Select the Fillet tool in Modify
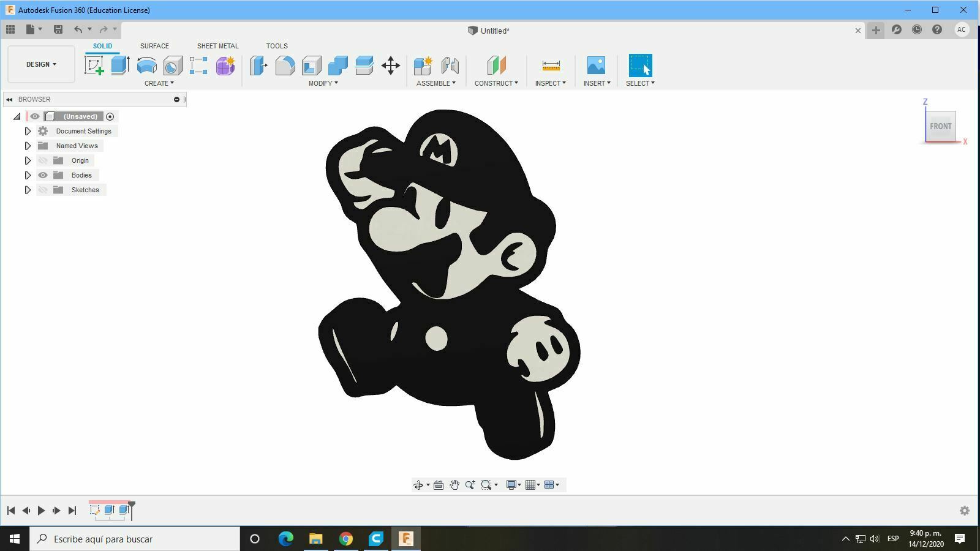Screen dimensions: 980x551 tap(285, 66)
